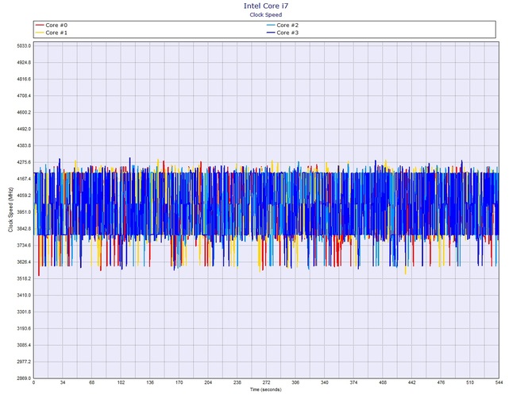Click the 4600.2 y-axis value
532x399 pixels.
(x=24, y=112)
